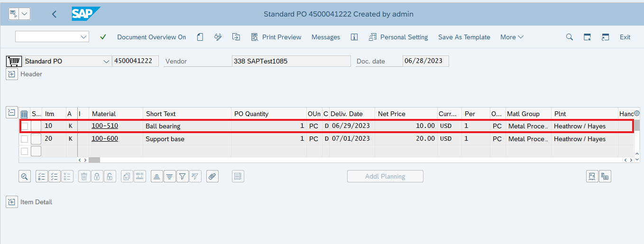644x244 pixels.
Task: Click the Personal Setting icon
Action: click(373, 37)
